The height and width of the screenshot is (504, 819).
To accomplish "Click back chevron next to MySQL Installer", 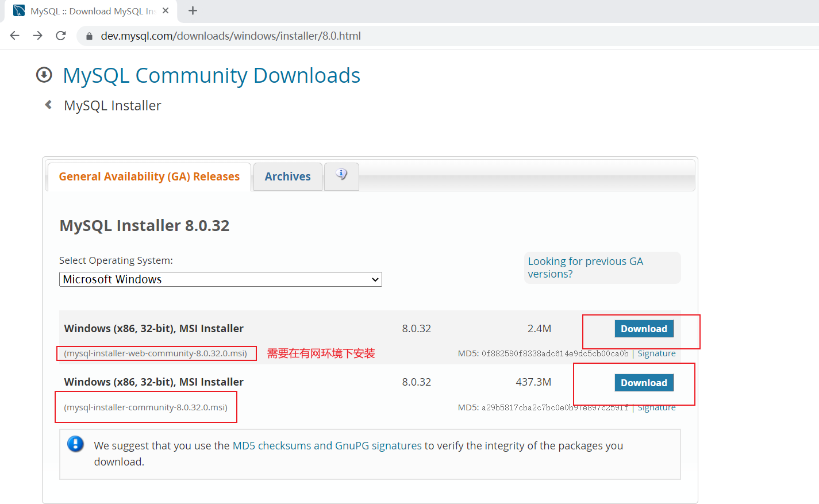I will (48, 105).
